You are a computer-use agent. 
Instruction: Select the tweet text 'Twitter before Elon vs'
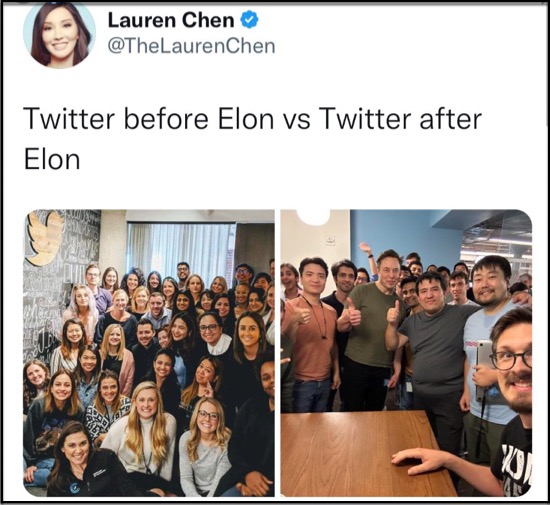[167, 119]
